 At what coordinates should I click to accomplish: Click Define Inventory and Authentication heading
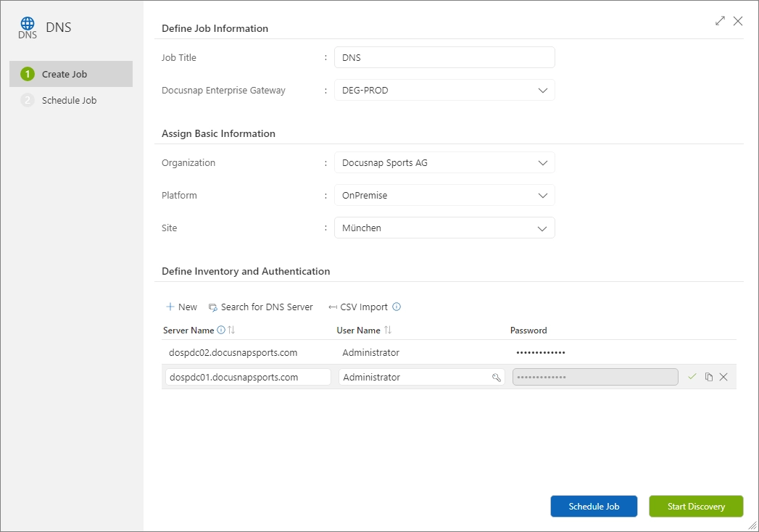(x=246, y=271)
